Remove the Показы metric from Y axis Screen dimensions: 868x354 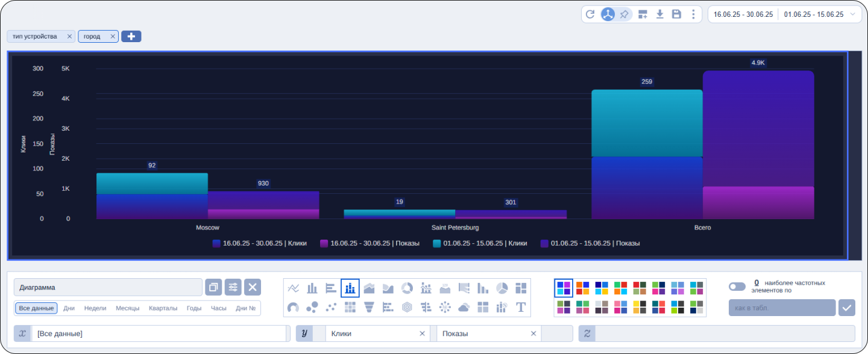pos(533,334)
